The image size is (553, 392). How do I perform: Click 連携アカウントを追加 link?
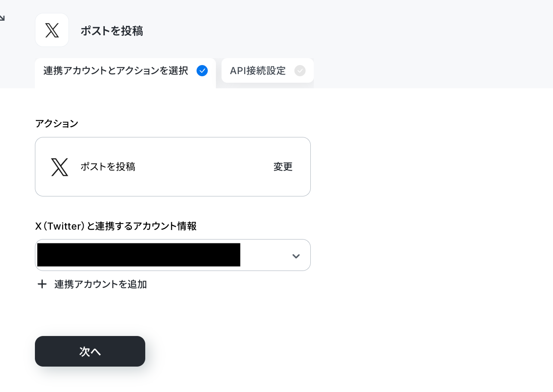[100, 284]
